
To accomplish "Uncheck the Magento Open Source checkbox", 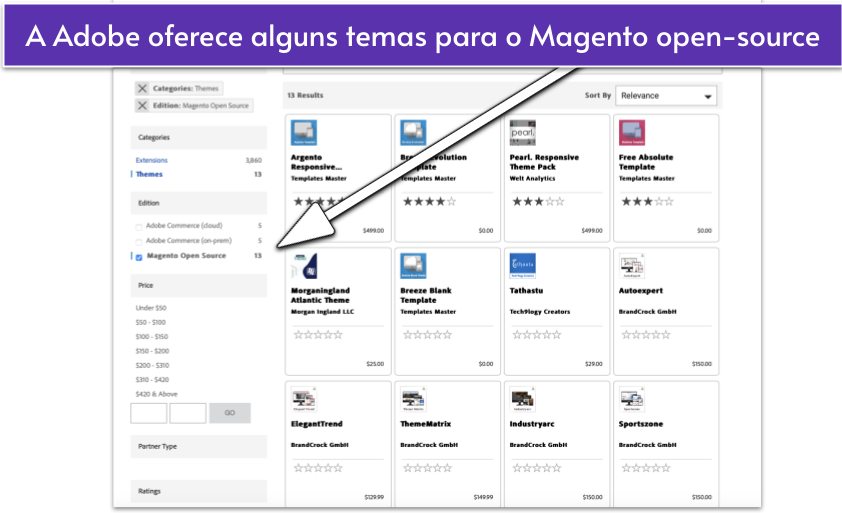I will pos(139,257).
